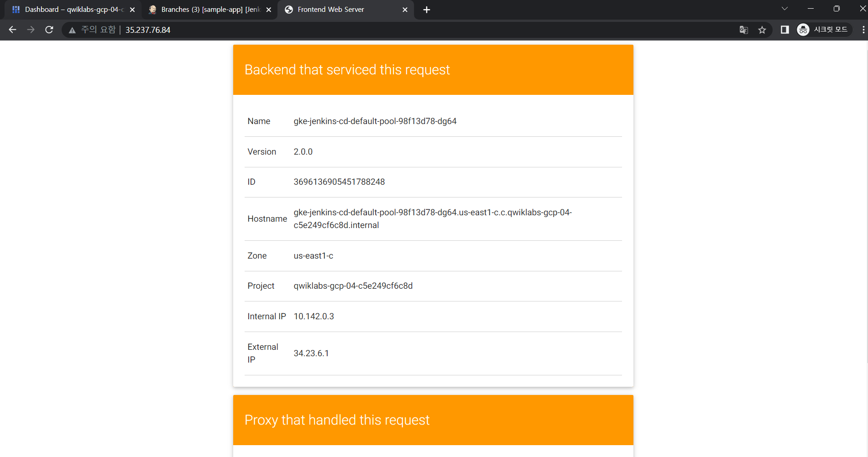Click the ID value 3696136905451788248

coord(339,182)
